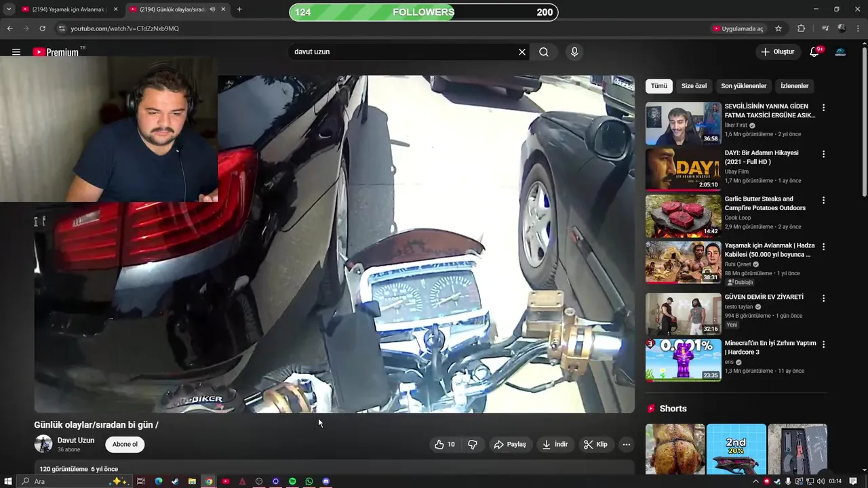868x488 pixels.
Task: Close the 'Yaşamak için Avlanmak' tab
Action: pyautogui.click(x=115, y=9)
